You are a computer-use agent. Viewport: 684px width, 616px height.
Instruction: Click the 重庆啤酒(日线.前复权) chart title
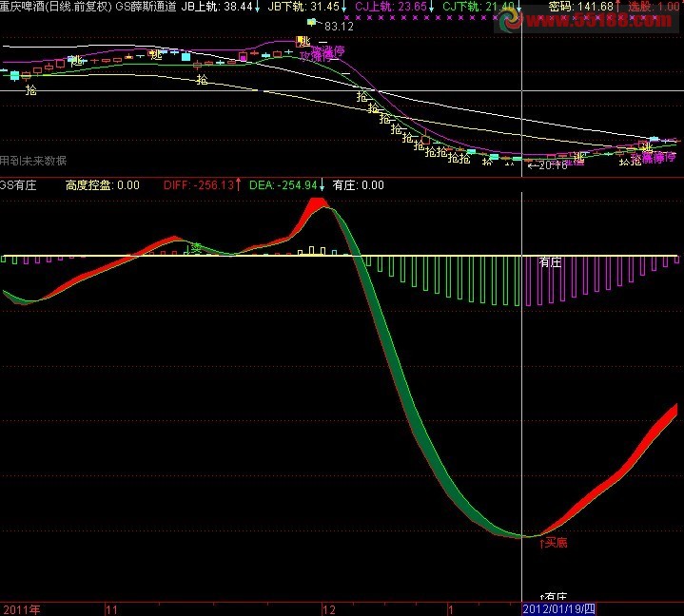pos(56,7)
